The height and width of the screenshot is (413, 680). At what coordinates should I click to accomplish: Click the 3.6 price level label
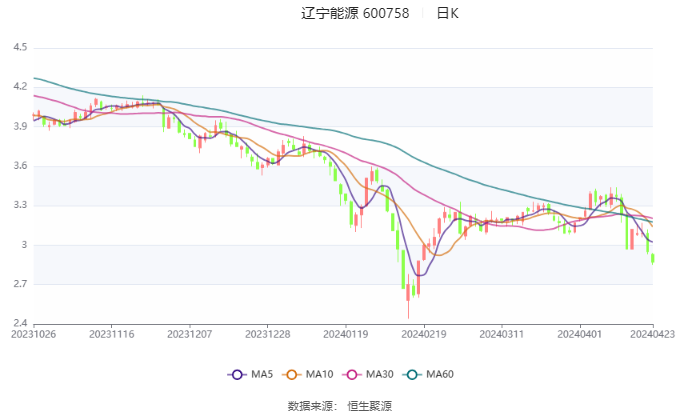pyautogui.click(x=20, y=166)
